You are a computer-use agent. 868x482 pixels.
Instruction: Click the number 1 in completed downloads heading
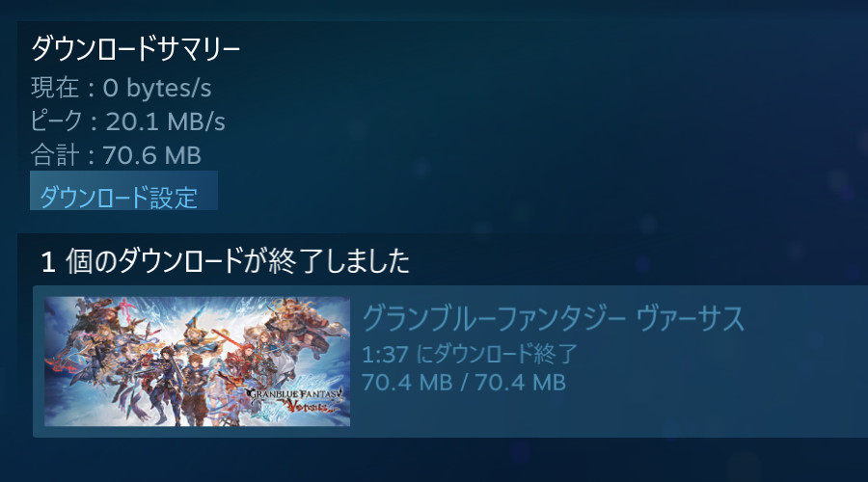48,262
